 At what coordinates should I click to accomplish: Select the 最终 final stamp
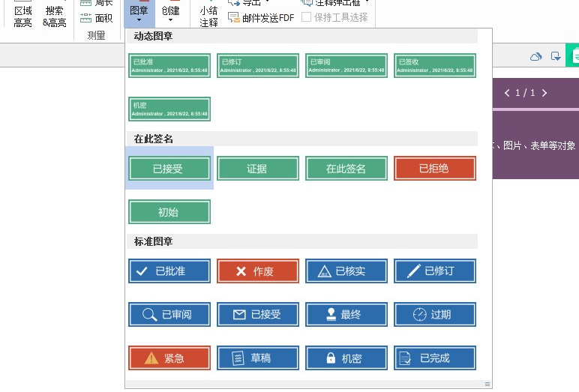click(346, 315)
